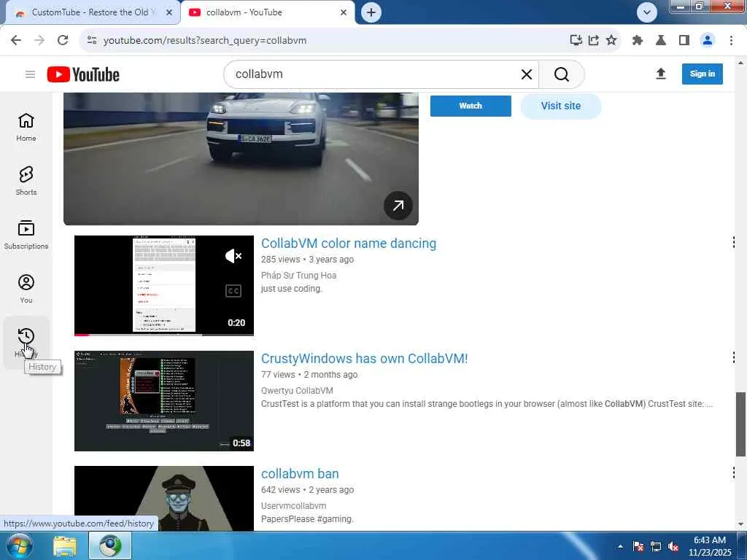
Task: Visit the Pháp Sư Trung Hoa channel
Action: 298,275
